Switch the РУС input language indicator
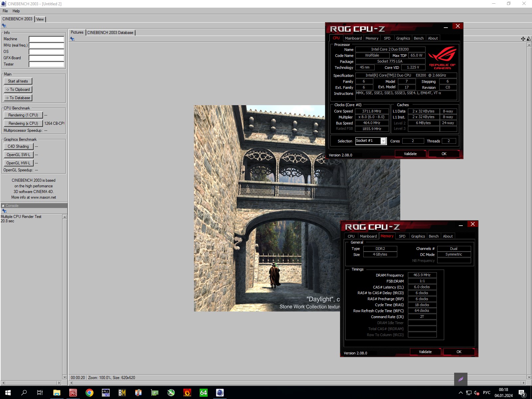The image size is (532, 399). 487,393
